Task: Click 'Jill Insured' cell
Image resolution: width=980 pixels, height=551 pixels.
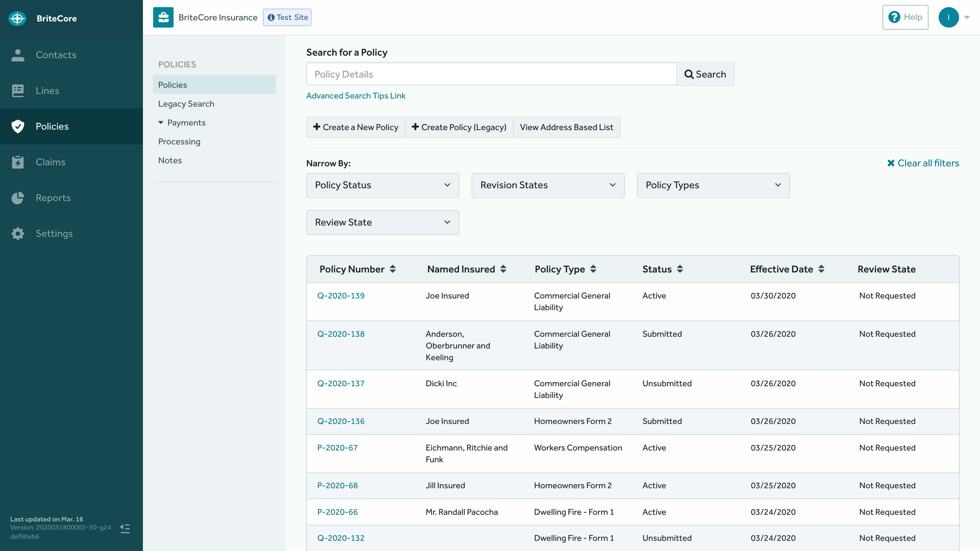Action: click(445, 486)
